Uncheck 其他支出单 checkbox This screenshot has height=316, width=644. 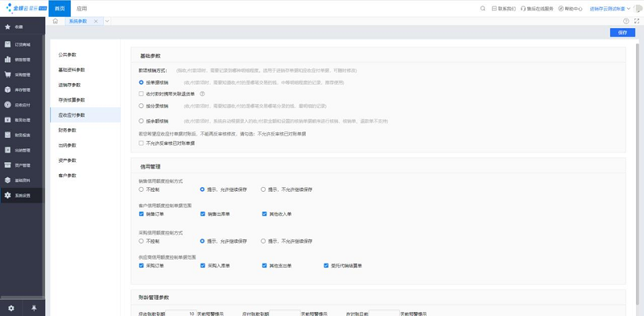(264, 266)
